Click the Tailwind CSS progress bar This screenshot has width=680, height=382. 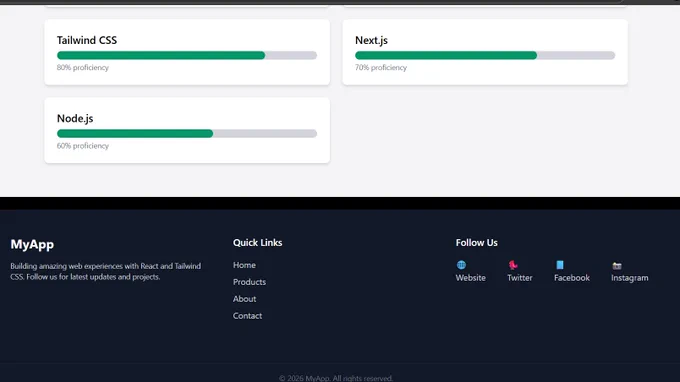coord(187,55)
